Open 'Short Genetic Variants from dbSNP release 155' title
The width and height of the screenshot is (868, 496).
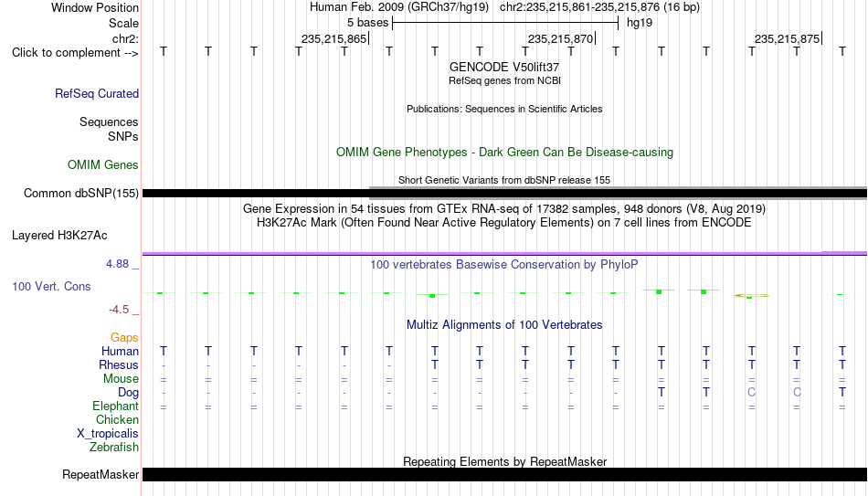click(504, 181)
